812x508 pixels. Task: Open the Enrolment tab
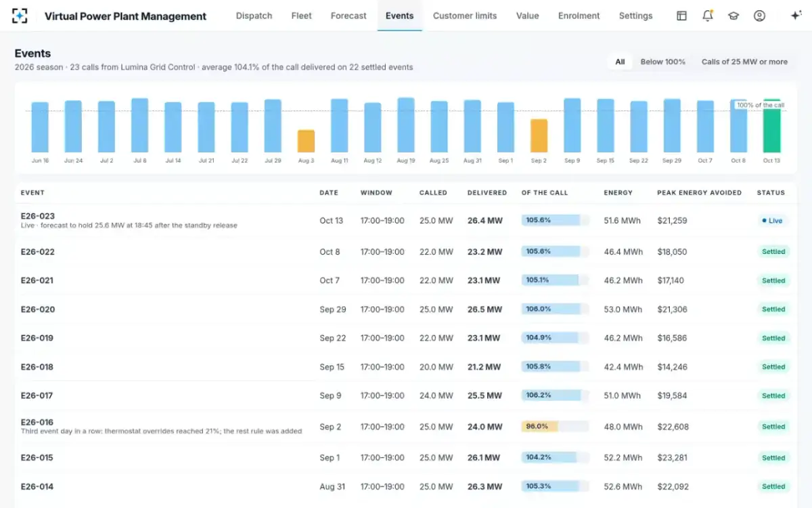coord(579,16)
